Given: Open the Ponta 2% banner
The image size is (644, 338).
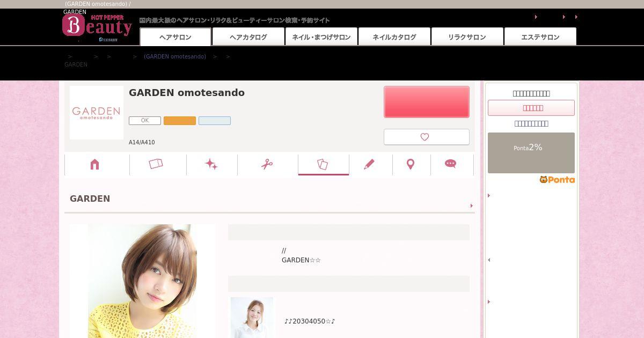Looking at the screenshot, I should pos(531,153).
